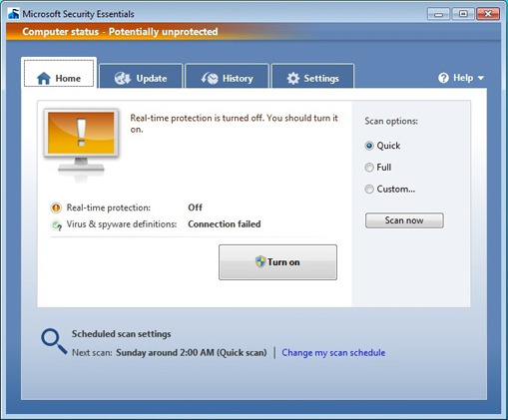Open the Update tab

pyautogui.click(x=141, y=76)
